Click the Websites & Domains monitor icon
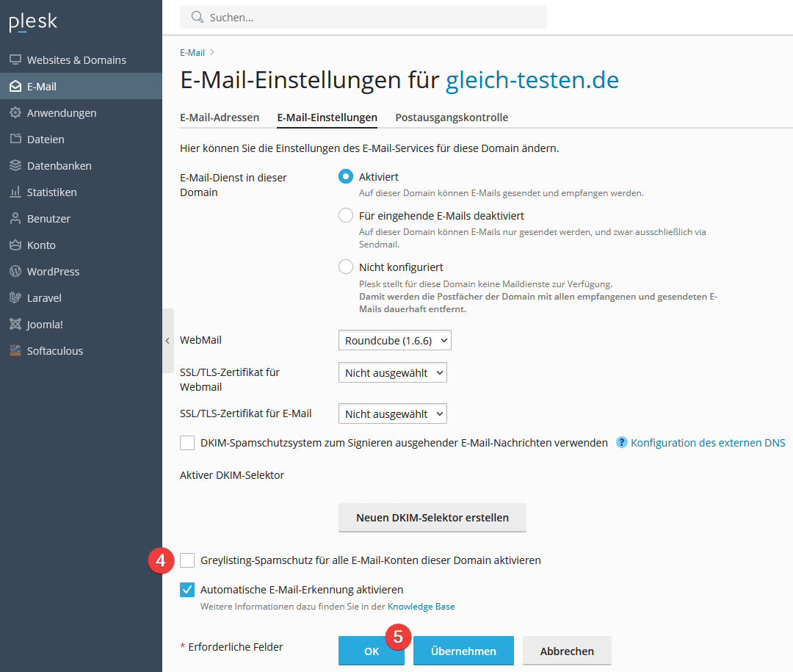Image resolution: width=793 pixels, height=672 pixels. click(15, 60)
